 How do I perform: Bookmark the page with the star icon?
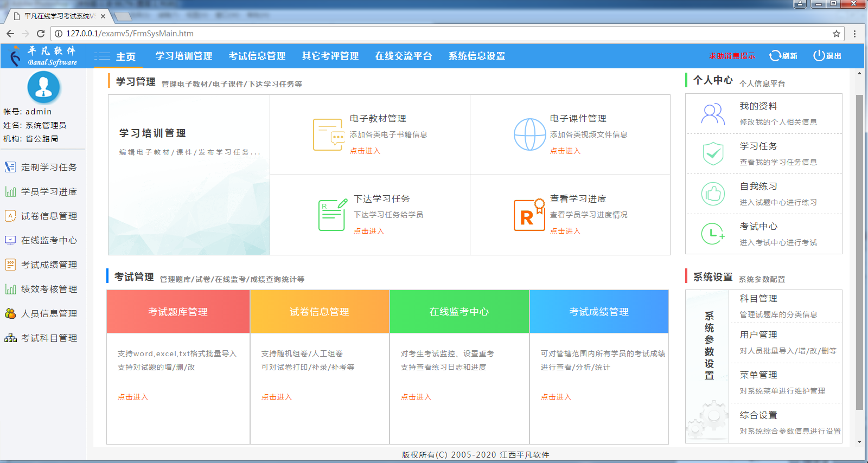(x=836, y=34)
